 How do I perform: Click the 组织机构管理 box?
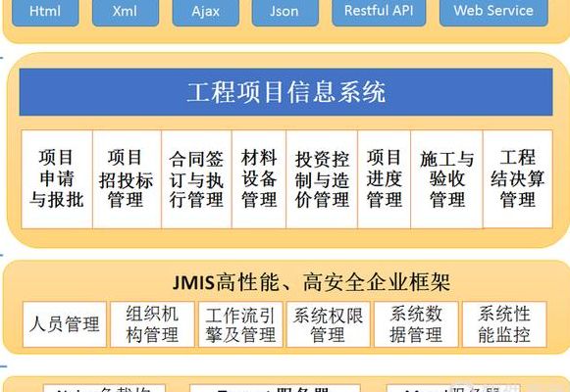pyautogui.click(x=152, y=324)
